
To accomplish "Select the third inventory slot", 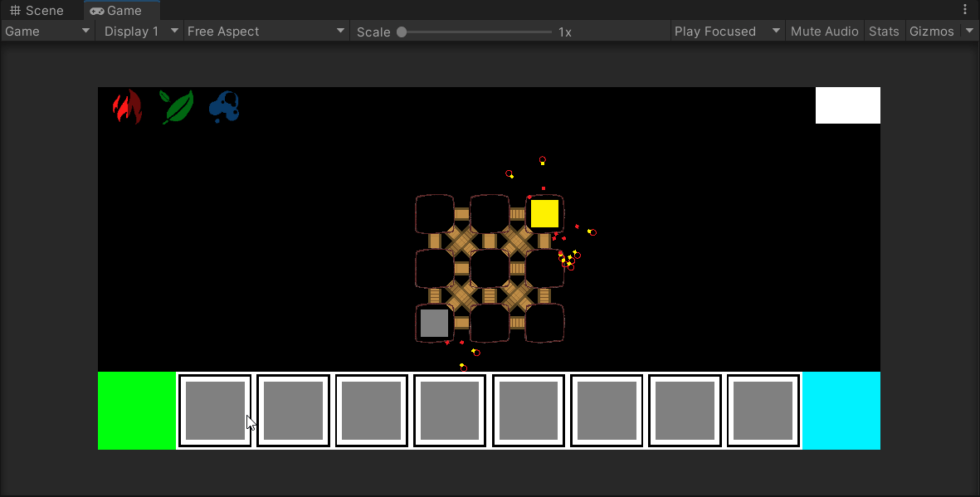I will (372, 411).
